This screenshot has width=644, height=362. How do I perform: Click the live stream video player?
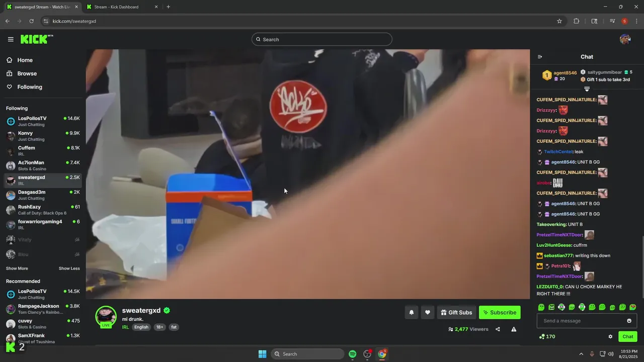coord(307,174)
